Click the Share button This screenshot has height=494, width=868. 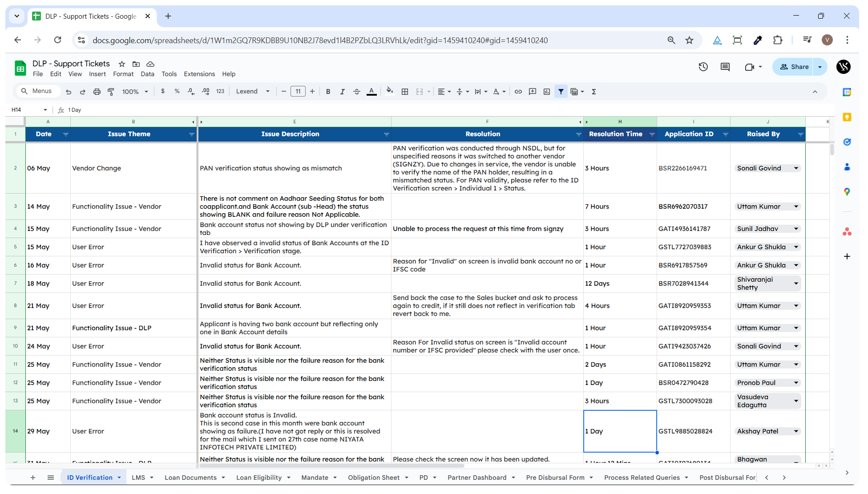pos(794,67)
